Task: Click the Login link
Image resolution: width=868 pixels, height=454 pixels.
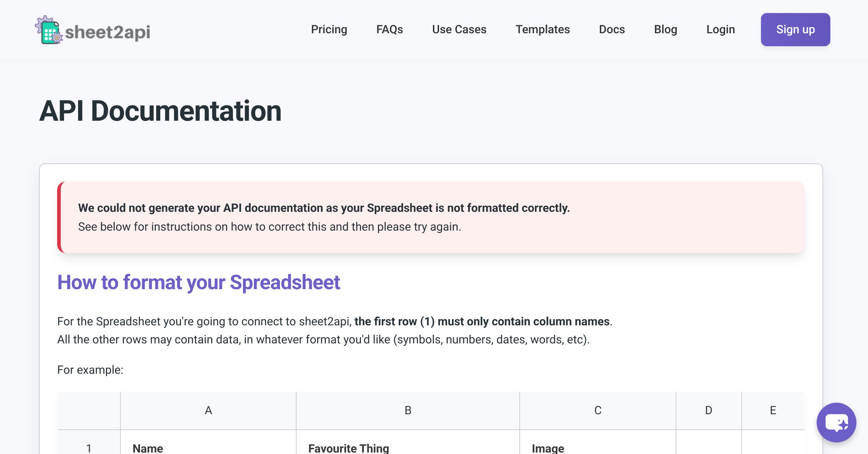Action: pyautogui.click(x=720, y=29)
